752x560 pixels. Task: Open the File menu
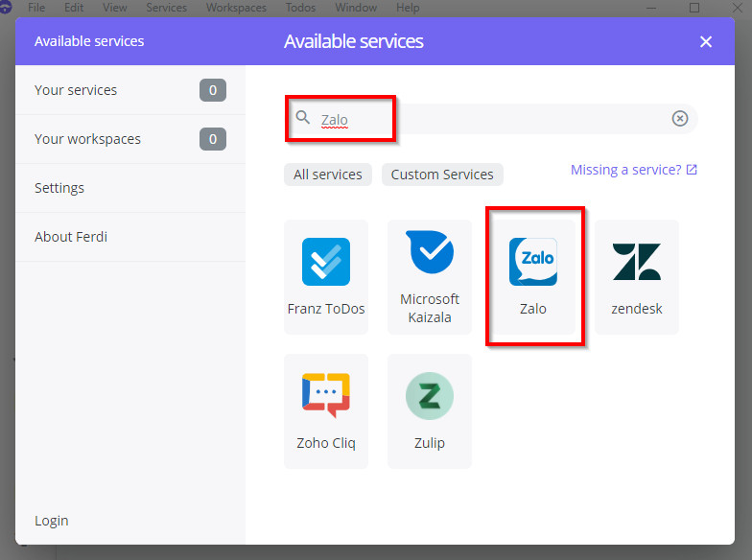pyautogui.click(x=36, y=8)
